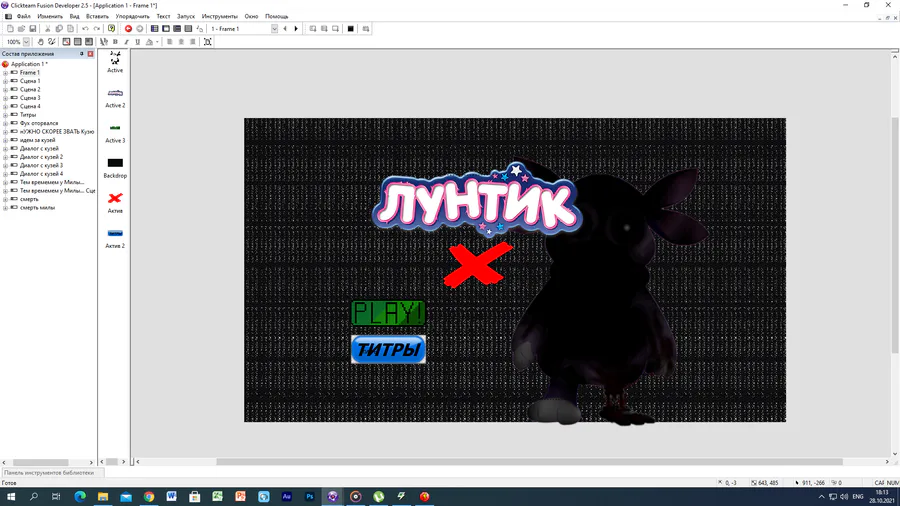Open the 100% zoom dropdown

tap(26, 42)
